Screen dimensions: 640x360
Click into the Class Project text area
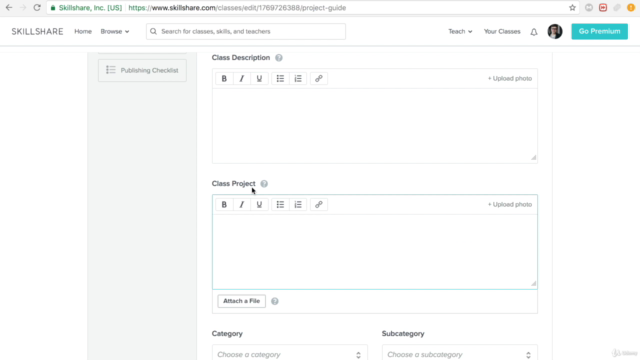[x=375, y=251]
